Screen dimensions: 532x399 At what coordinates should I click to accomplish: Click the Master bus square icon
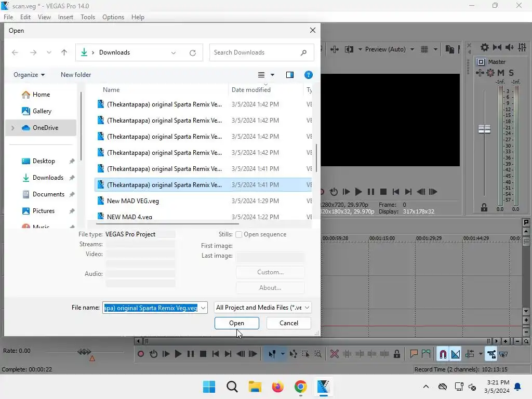(x=481, y=62)
